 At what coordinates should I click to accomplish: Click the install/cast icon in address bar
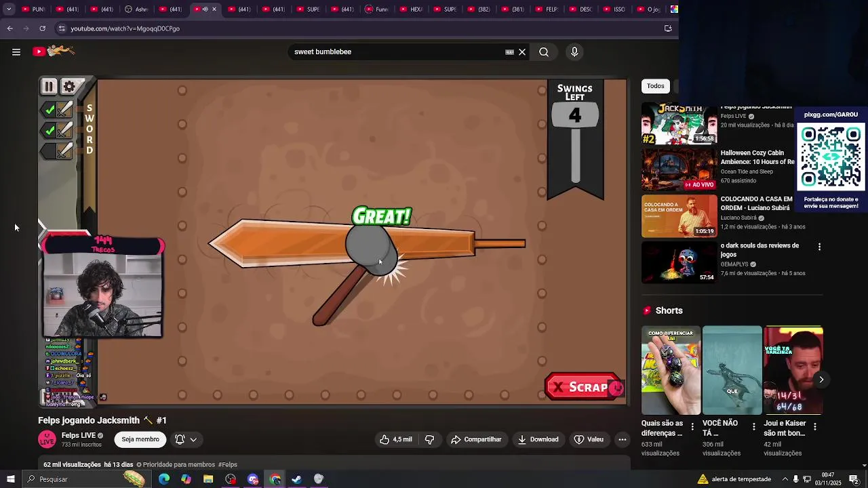pyautogui.click(x=668, y=28)
